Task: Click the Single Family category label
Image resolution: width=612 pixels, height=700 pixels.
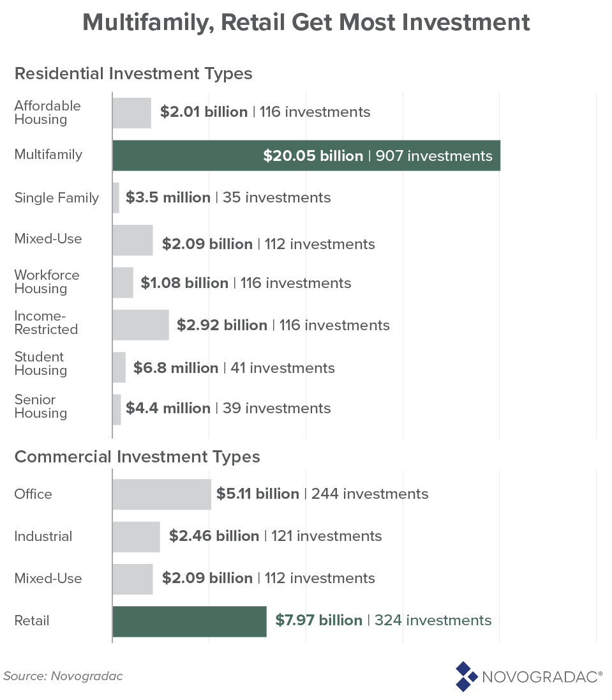Action: pyautogui.click(x=57, y=198)
